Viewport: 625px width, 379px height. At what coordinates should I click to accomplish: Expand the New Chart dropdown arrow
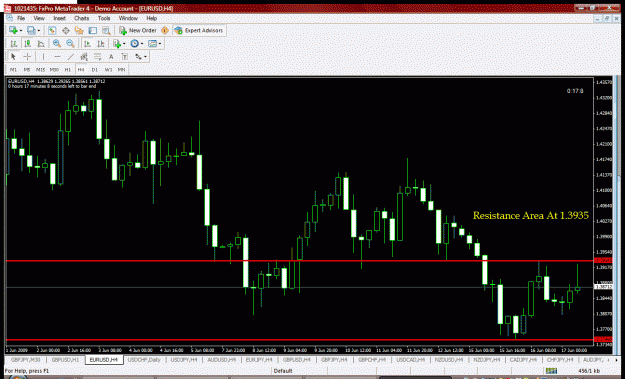[21, 31]
